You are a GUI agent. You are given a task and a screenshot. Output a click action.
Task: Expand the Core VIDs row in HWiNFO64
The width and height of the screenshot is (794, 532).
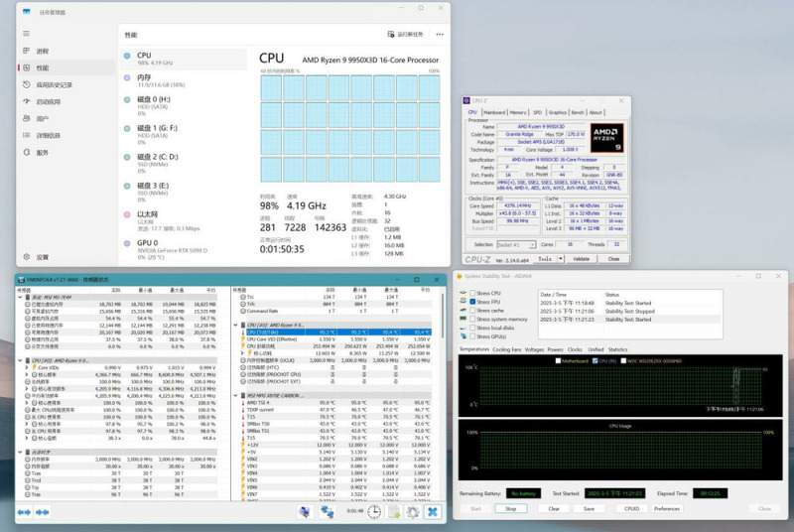pos(27,367)
